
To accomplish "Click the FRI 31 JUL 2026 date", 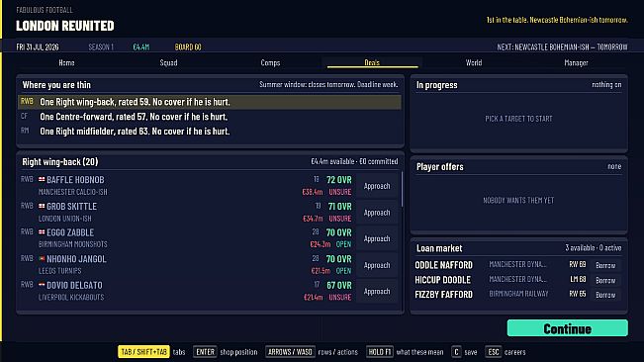I will tap(38, 47).
